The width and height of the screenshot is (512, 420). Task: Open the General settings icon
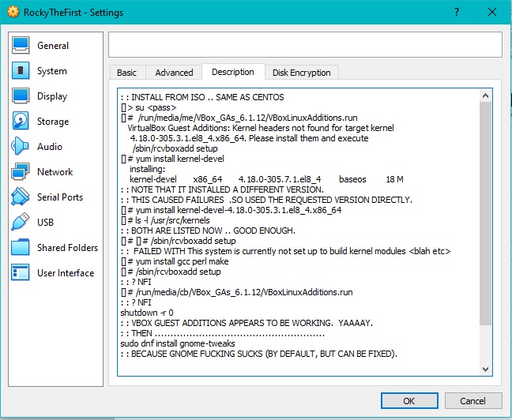tap(21, 45)
